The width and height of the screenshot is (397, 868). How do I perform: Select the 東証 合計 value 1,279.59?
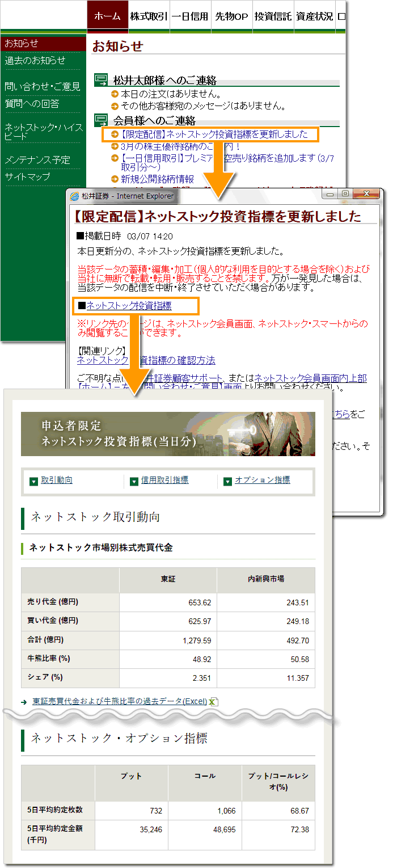tap(197, 640)
